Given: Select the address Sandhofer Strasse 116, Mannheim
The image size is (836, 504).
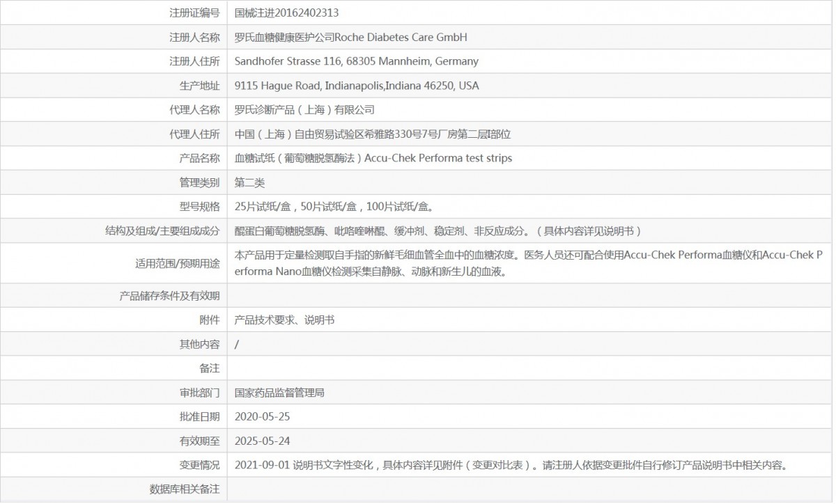Looking at the screenshot, I should pos(357,61).
